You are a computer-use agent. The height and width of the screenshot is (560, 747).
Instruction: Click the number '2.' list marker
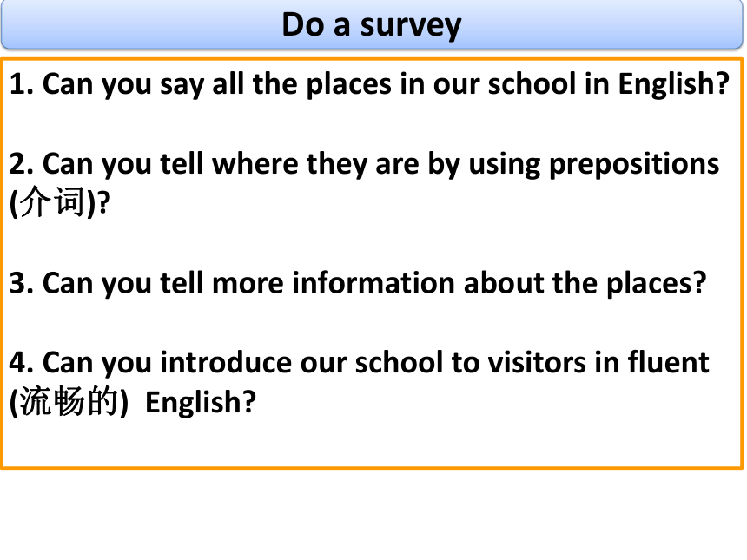point(22,164)
